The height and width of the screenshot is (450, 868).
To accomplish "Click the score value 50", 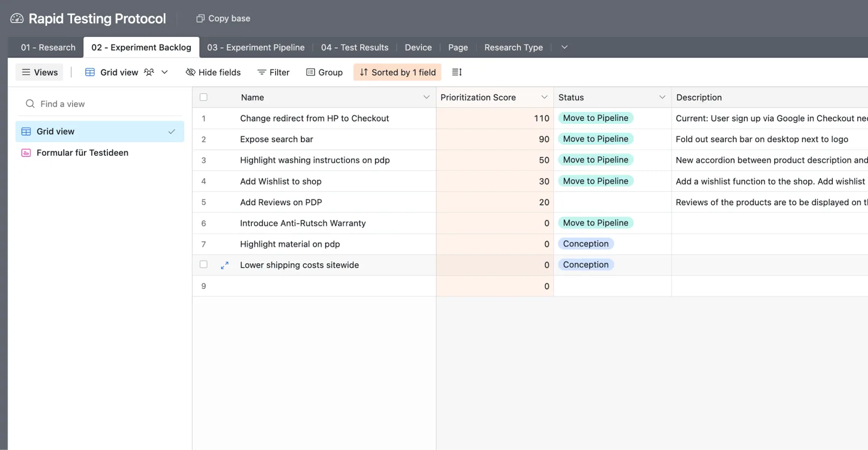I will [x=544, y=160].
